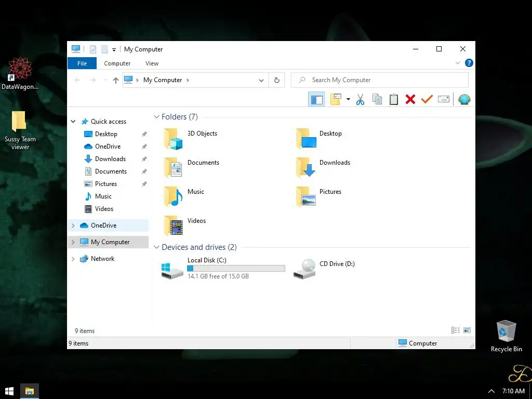Screen dimensions: 532x399
Task: Open address bar history dropdown
Action: (261, 81)
